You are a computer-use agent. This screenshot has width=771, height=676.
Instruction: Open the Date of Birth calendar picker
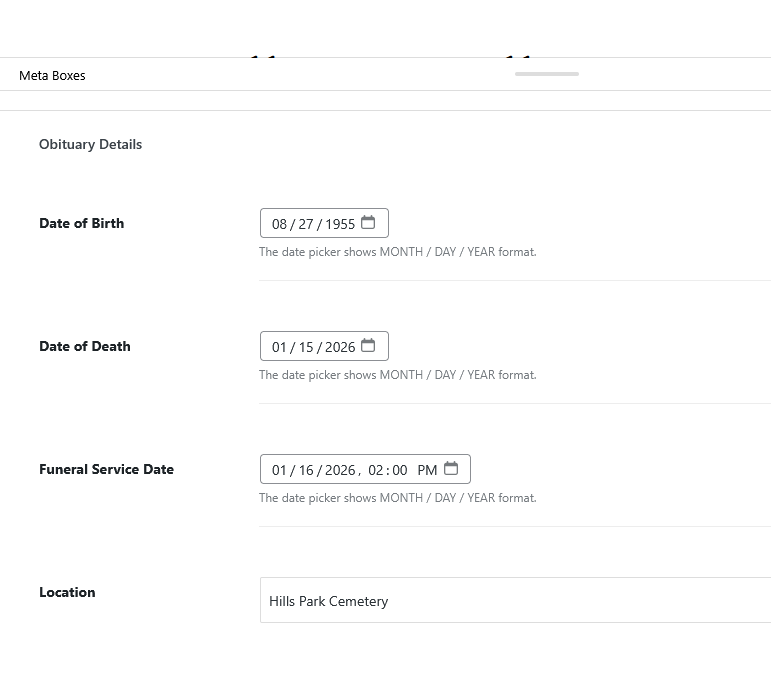point(368,223)
